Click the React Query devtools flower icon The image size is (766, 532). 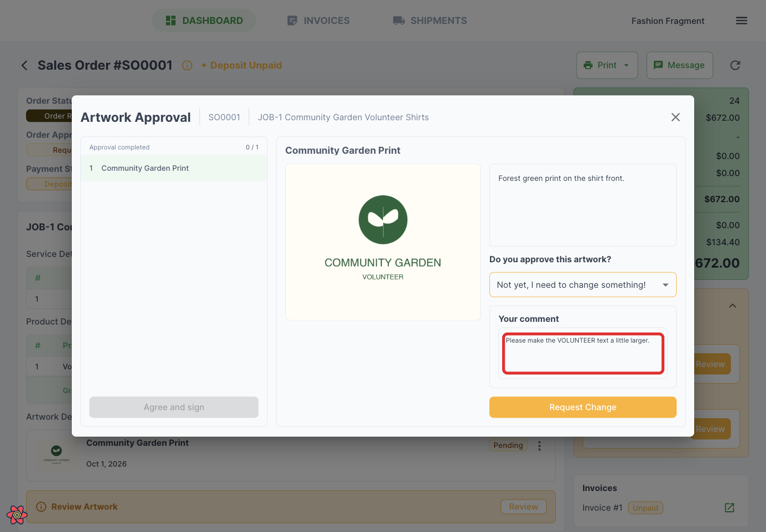[17, 514]
